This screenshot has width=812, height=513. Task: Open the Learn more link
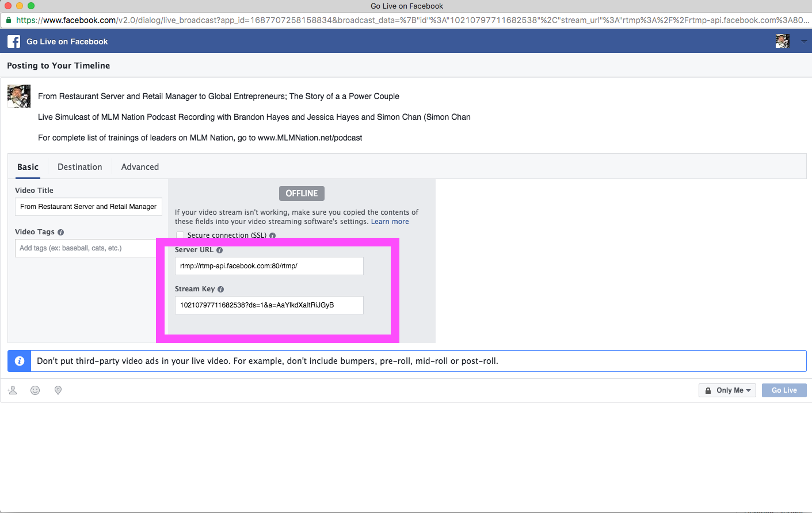[390, 221]
